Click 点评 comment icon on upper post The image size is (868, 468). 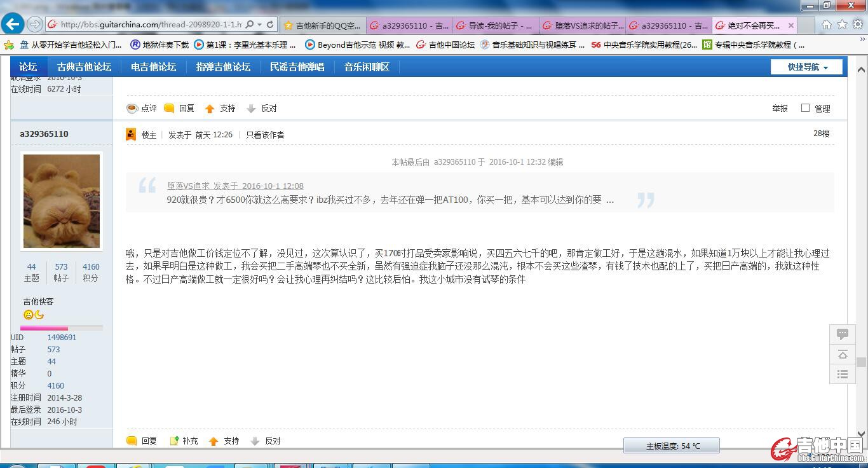[132, 108]
